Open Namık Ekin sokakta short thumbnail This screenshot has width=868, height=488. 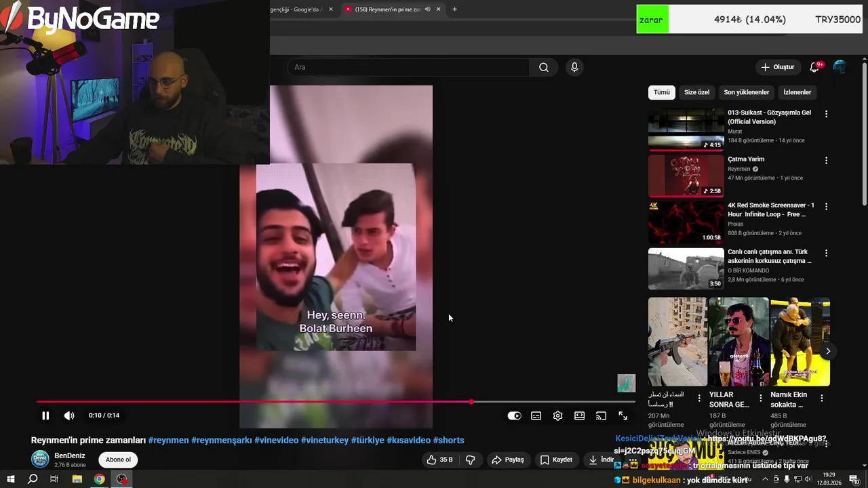click(x=800, y=342)
